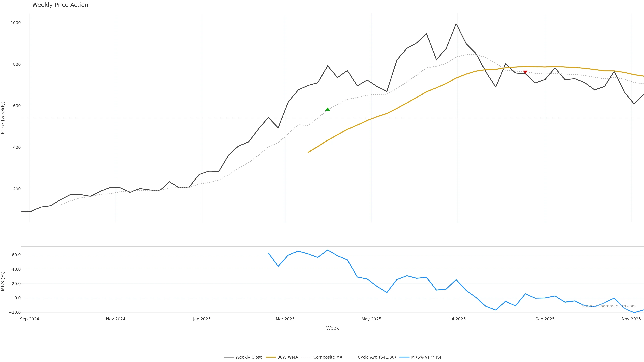Click the gold 30W WMA legend swatch
The image size is (644, 362).
(x=271, y=357)
